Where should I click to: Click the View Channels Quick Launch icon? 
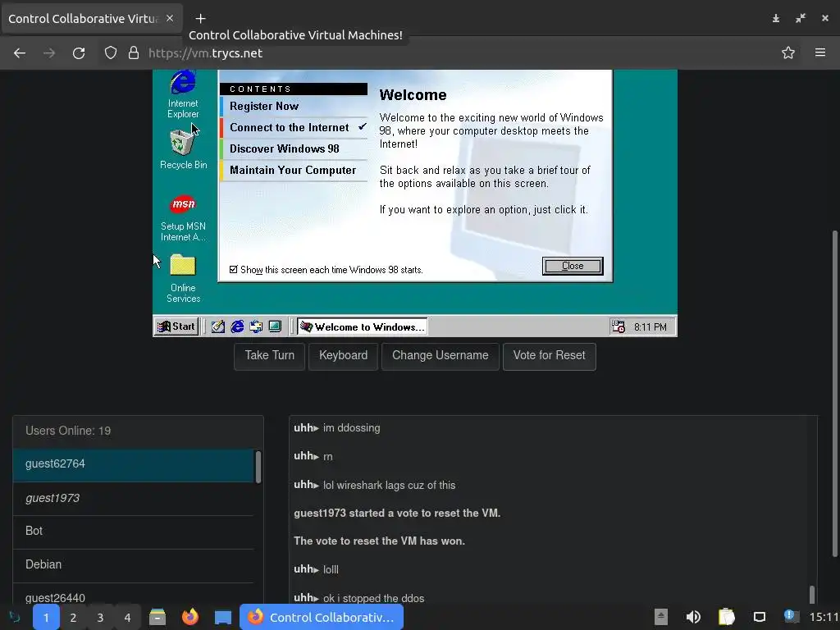275,326
